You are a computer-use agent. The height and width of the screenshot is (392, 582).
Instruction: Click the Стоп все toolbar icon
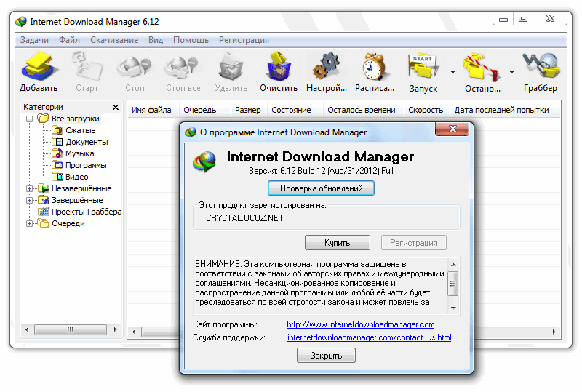(183, 68)
